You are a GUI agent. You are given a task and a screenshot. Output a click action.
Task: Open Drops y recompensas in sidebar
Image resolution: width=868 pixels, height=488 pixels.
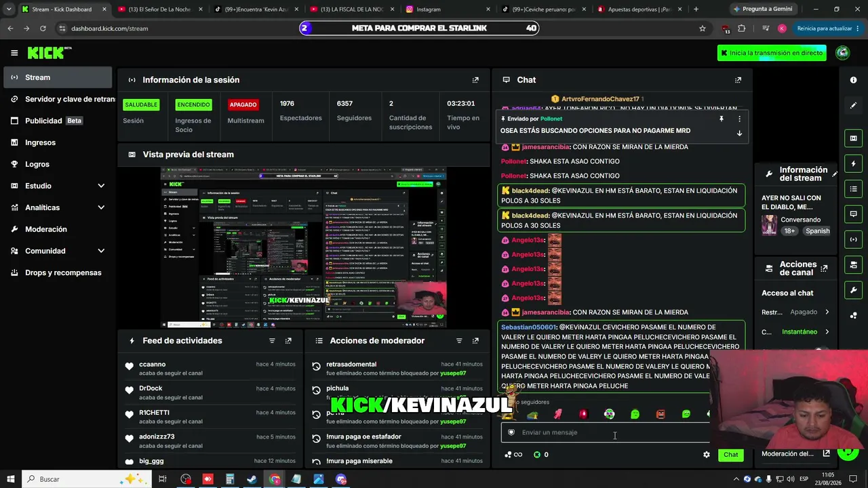click(58, 272)
